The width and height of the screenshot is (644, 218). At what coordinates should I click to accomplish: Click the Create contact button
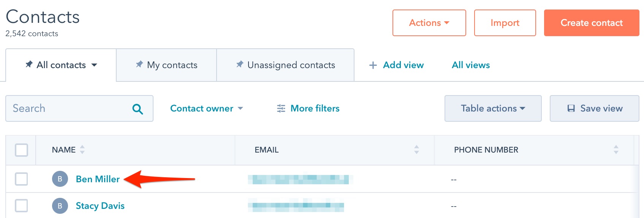coord(592,23)
